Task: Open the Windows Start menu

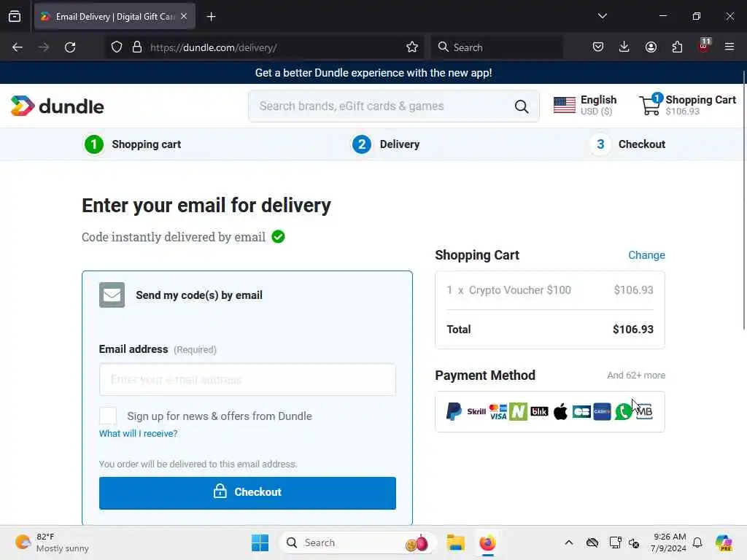Action: pos(260,542)
